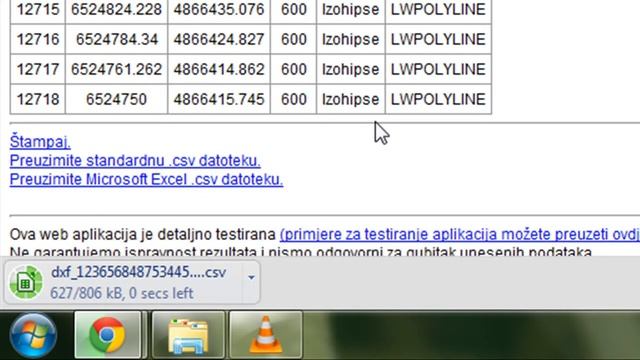Viewport: 640px width, 360px height.
Task: Click the value 6524750
Action: point(116,99)
